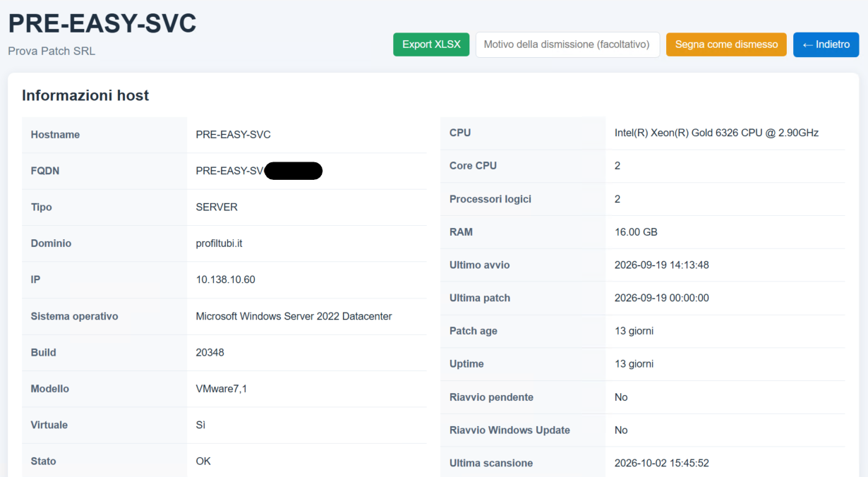Screen dimensions: 868x477
Task: Click the IP label cell
Action: click(x=104, y=280)
